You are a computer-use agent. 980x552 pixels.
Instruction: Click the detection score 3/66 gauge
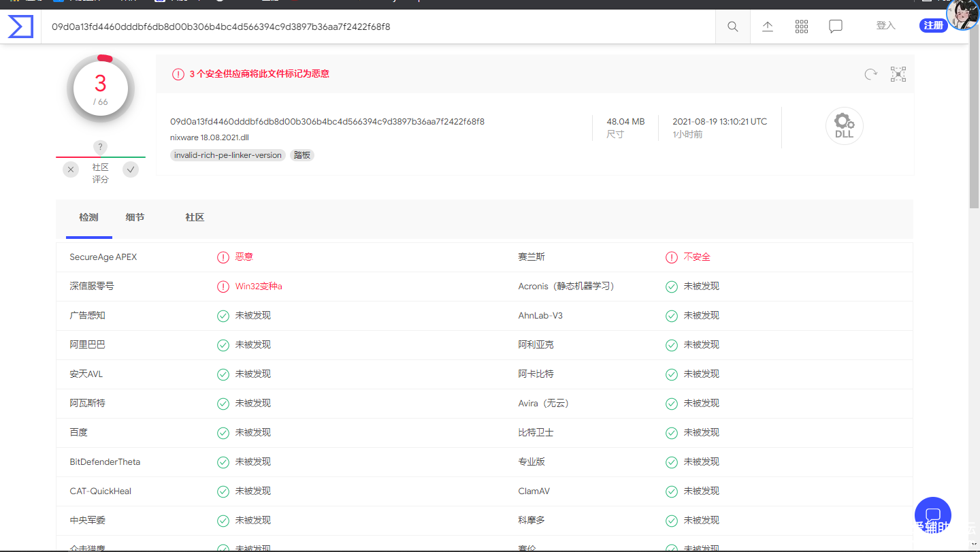pyautogui.click(x=101, y=89)
